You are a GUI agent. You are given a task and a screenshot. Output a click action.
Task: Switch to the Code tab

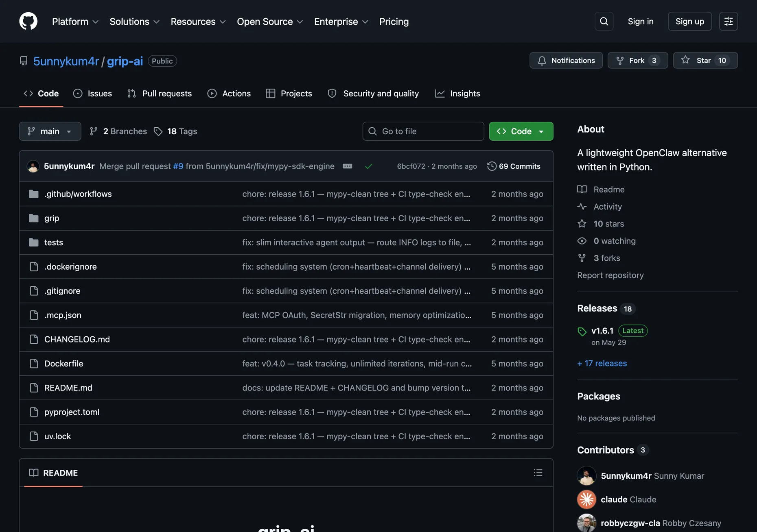(41, 94)
